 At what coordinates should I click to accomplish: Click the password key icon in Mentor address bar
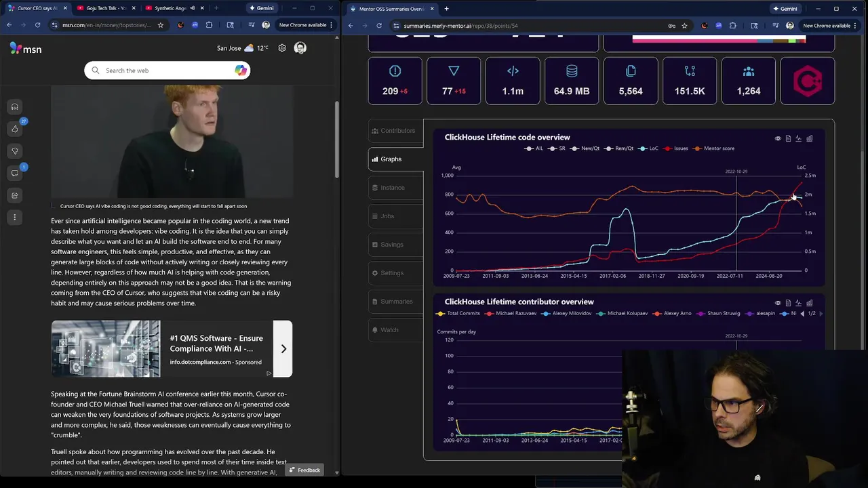point(671,26)
